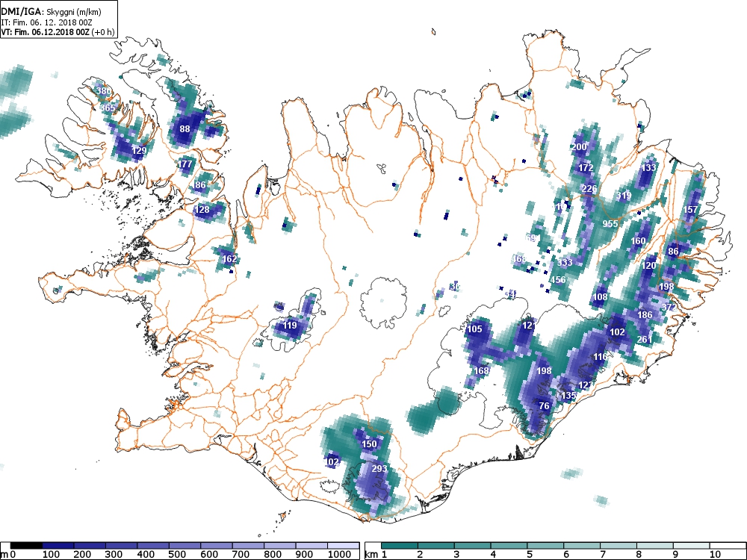The height and width of the screenshot is (560, 747).
Task: Click the visibility value 160
Action: pyautogui.click(x=638, y=241)
